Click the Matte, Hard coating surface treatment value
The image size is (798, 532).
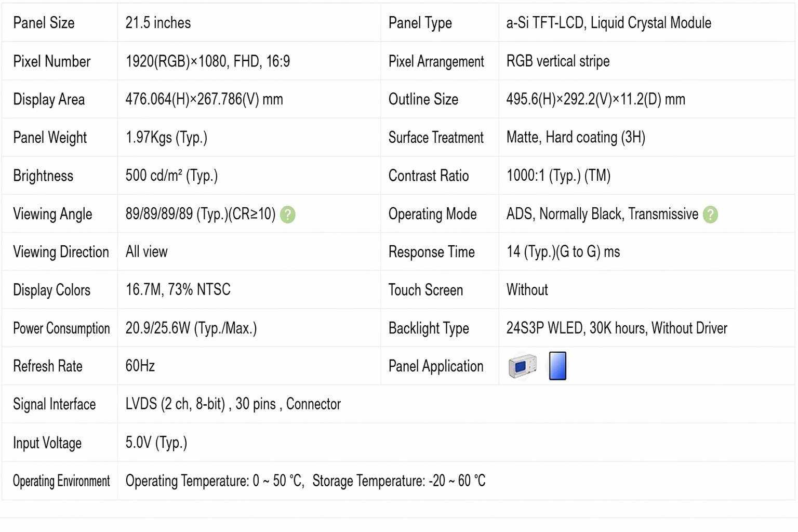pyautogui.click(x=576, y=137)
